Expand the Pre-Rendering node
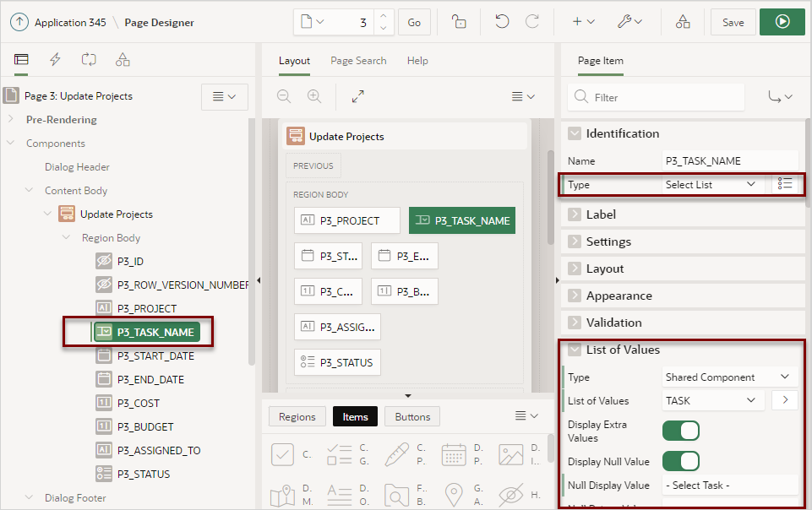This screenshot has height=510, width=812. point(11,119)
